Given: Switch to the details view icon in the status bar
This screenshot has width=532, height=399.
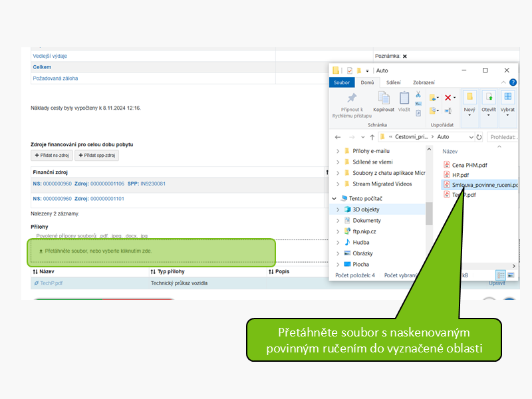Looking at the screenshot, I should [x=501, y=275].
